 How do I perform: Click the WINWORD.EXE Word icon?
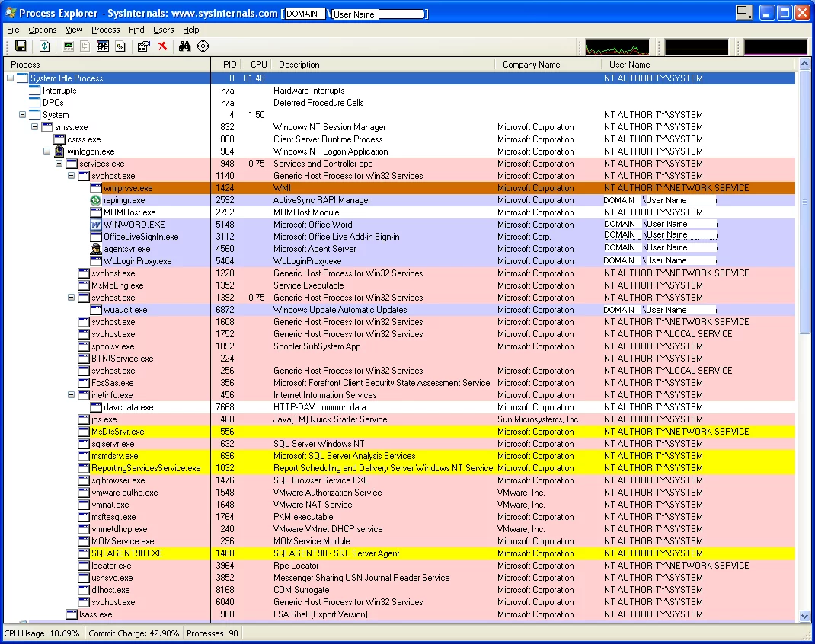[96, 225]
